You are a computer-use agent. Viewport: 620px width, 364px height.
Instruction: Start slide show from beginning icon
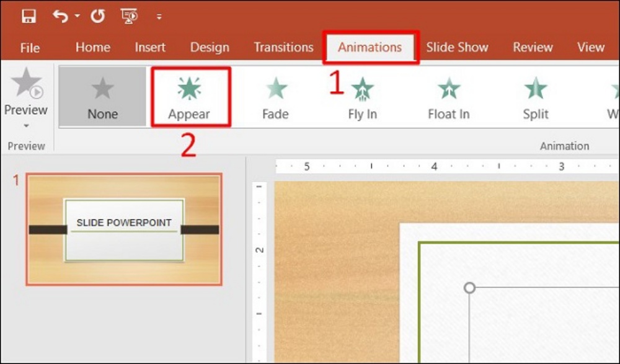coord(129,16)
